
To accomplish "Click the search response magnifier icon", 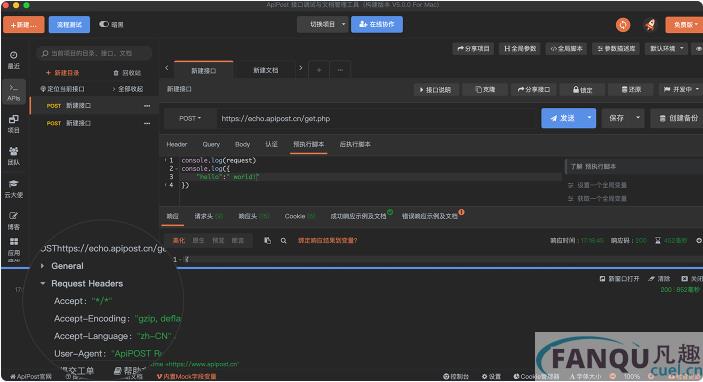I will (283, 240).
